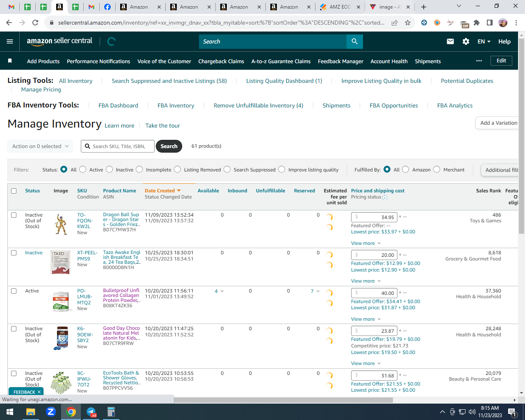Open Account Health menu item
This screenshot has width=525, height=420.
(389, 61)
